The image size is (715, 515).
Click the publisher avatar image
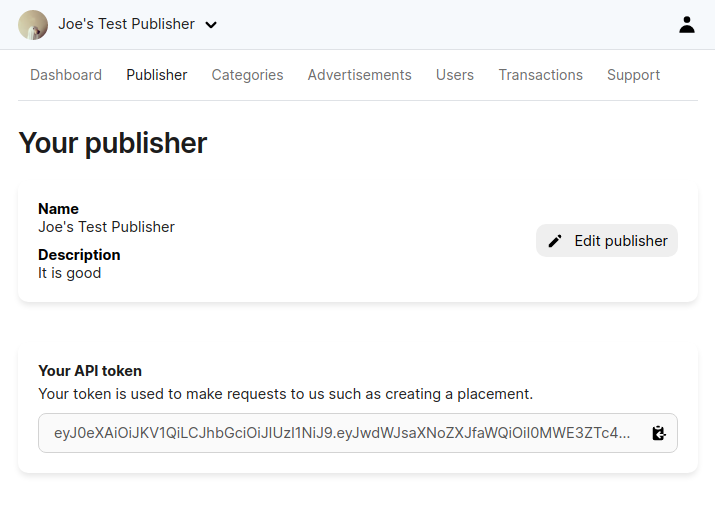[x=33, y=25]
